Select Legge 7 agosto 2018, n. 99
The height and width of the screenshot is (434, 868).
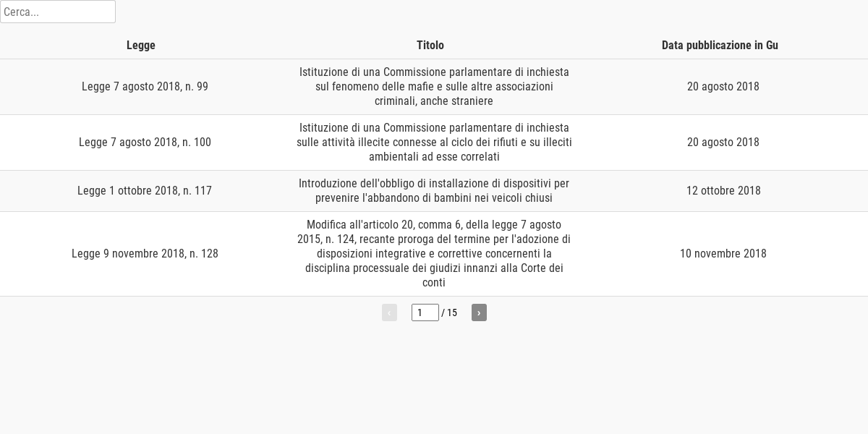(145, 87)
